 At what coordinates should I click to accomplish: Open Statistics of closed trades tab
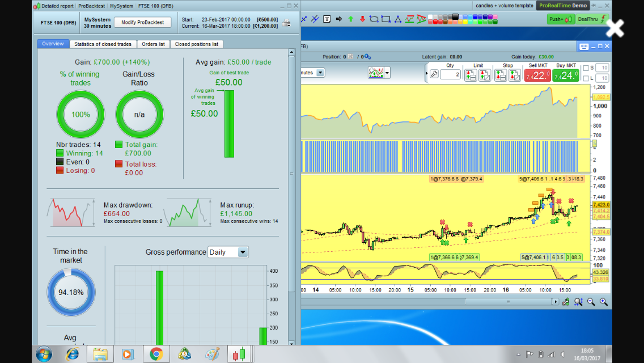point(103,44)
